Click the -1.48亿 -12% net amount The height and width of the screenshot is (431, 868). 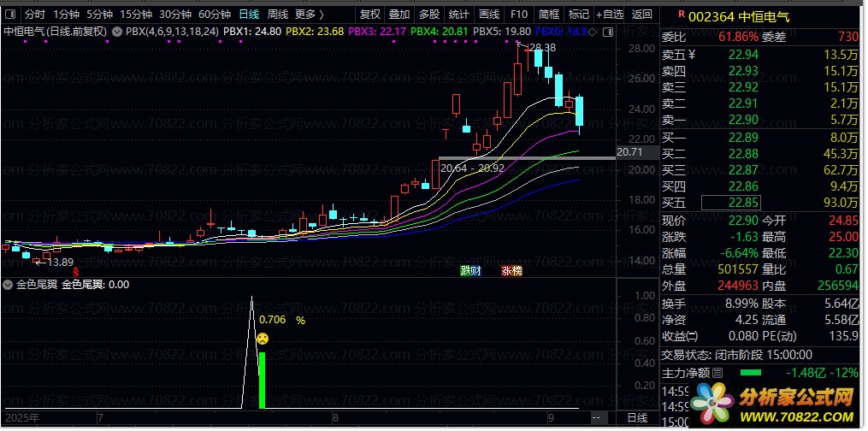[x=822, y=373]
